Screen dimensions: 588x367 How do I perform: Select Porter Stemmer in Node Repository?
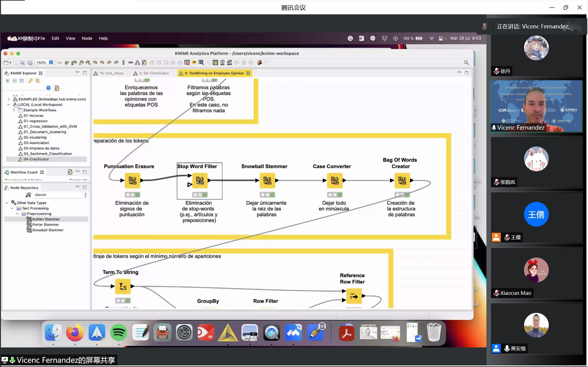click(45, 225)
